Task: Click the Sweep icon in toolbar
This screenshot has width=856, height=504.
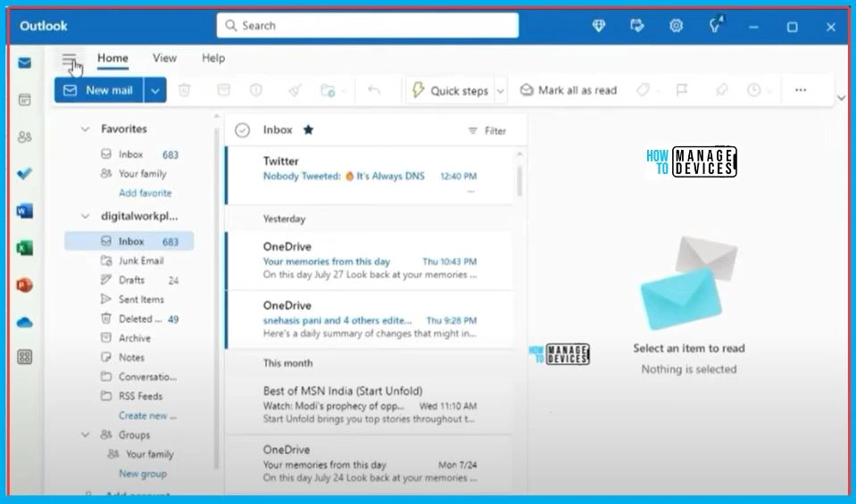Action: tap(295, 90)
